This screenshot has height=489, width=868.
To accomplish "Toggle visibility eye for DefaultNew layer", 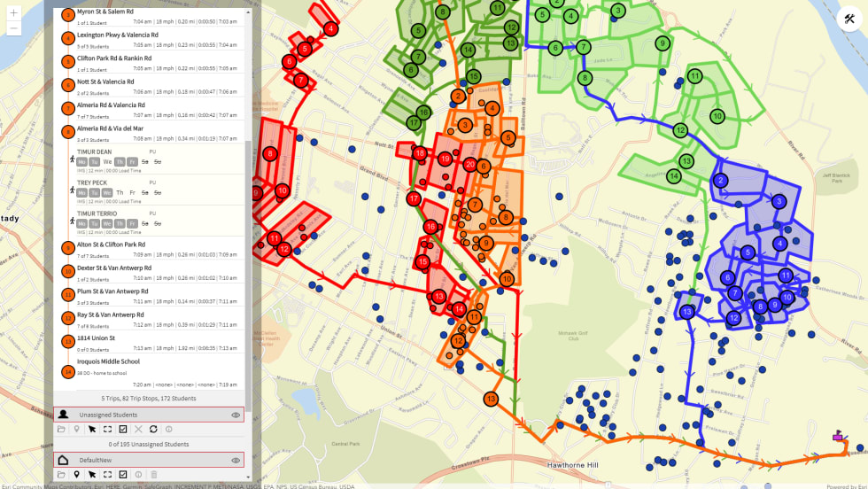I will click(x=236, y=461).
